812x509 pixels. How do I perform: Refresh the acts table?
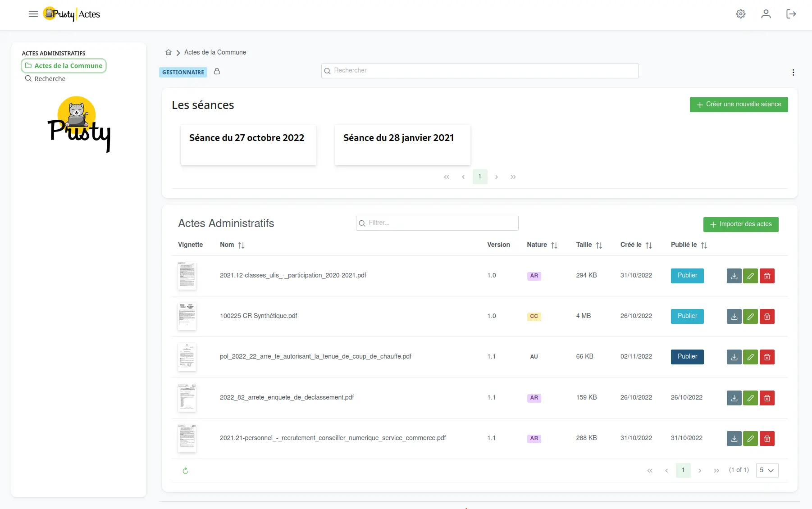(185, 471)
